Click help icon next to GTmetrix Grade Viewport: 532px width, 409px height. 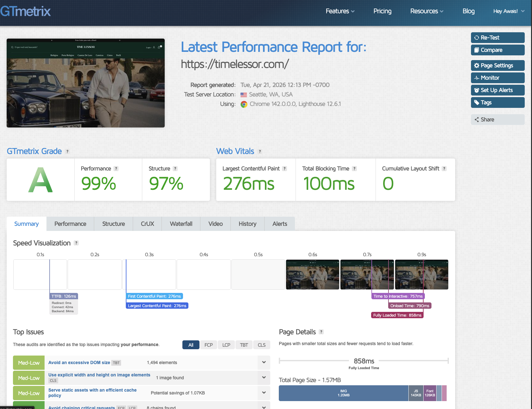pos(67,152)
